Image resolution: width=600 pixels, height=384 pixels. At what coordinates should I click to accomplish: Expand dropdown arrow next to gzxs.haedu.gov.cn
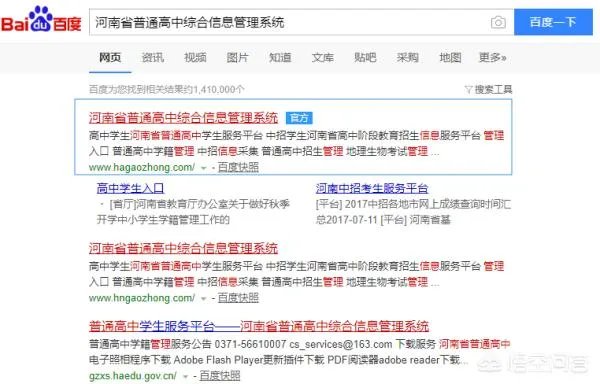186,377
